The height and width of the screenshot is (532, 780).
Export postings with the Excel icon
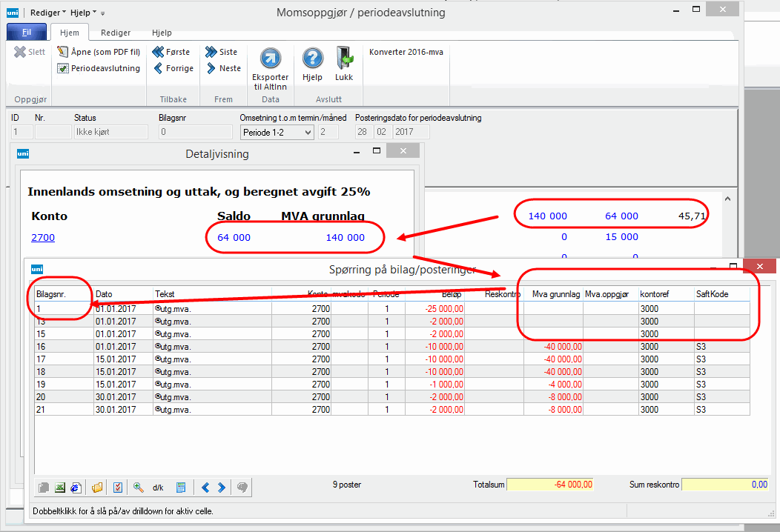point(59,488)
